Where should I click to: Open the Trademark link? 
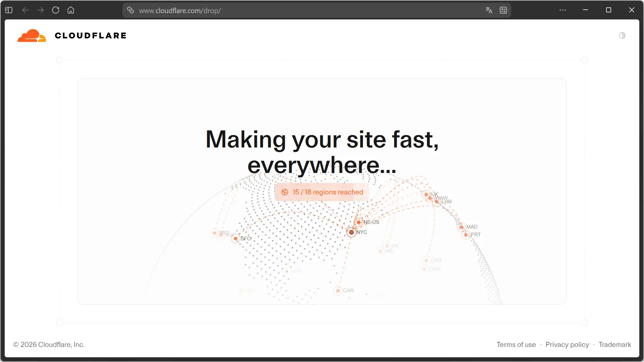point(615,345)
